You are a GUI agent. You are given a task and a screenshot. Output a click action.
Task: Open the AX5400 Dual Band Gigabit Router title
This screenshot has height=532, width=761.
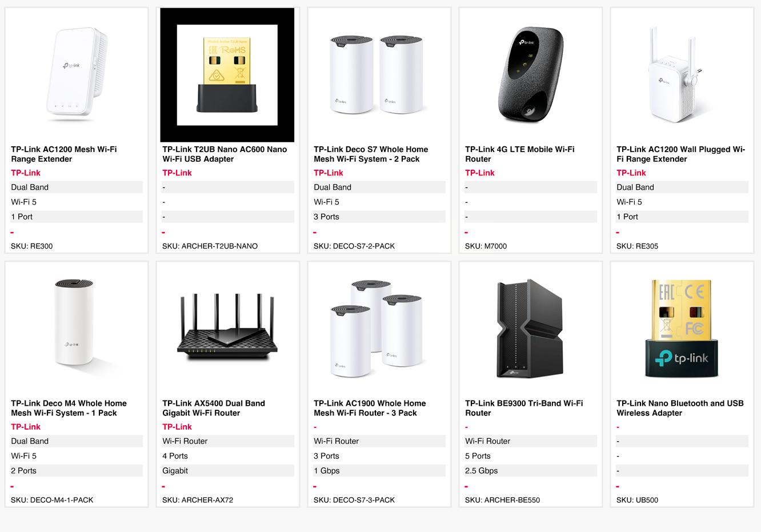[214, 408]
